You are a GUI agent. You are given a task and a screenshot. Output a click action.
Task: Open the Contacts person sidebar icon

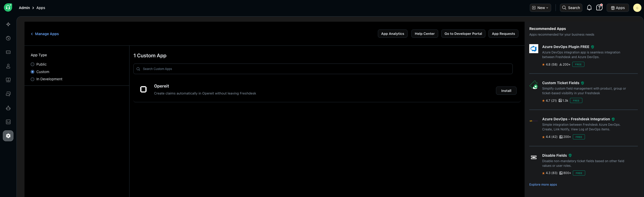8,66
